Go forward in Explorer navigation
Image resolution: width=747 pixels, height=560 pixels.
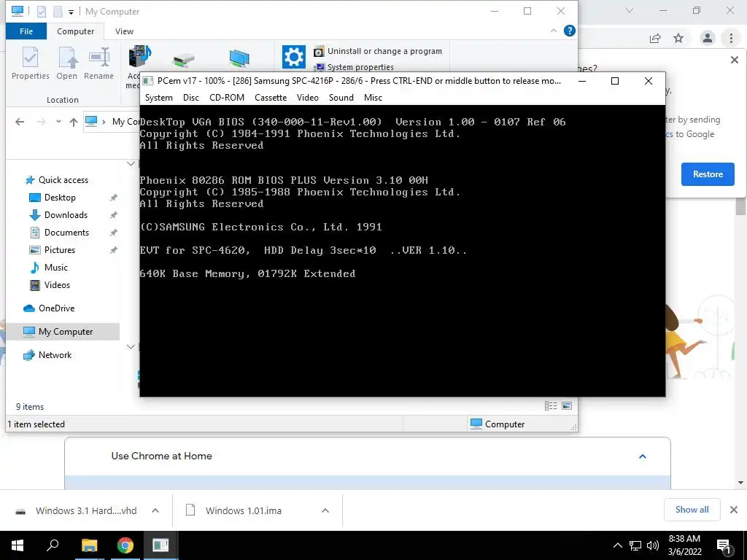(x=42, y=122)
